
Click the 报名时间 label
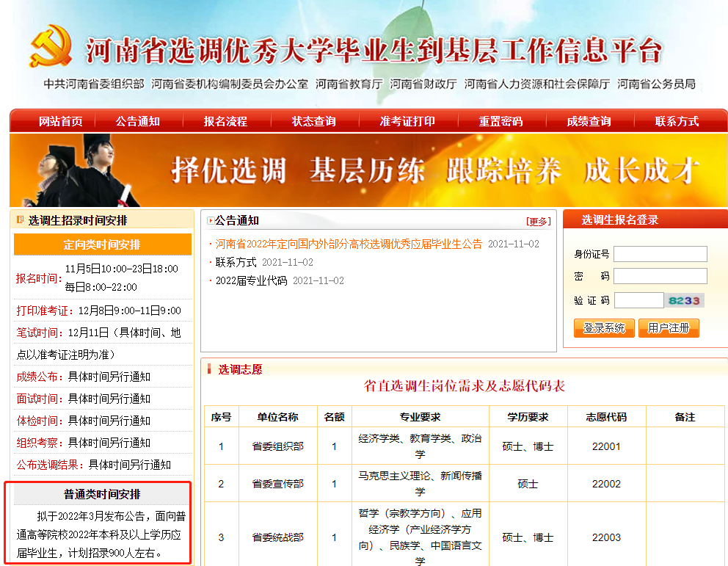[x=39, y=278]
